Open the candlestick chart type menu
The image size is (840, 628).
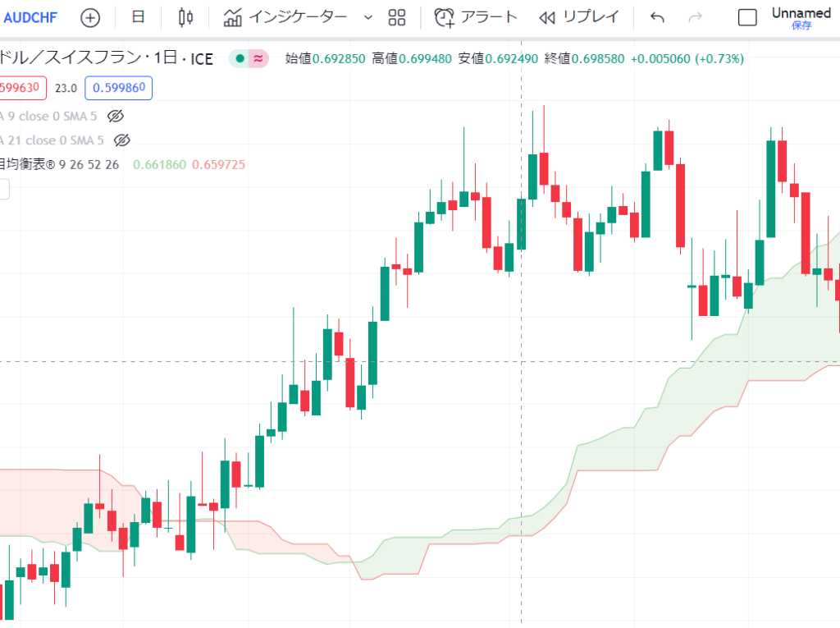click(185, 18)
